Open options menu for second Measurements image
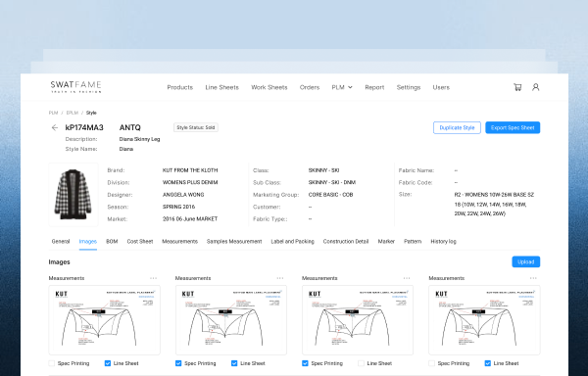The height and width of the screenshot is (376, 588). (x=280, y=278)
